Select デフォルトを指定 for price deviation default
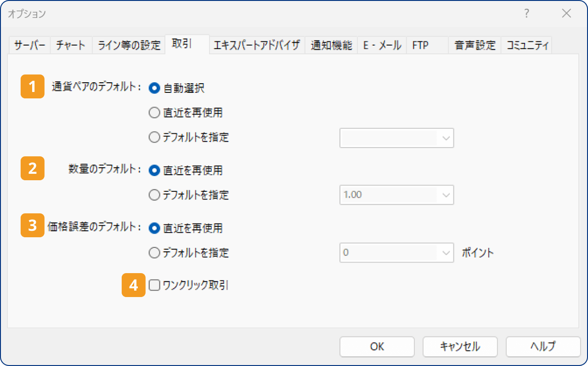 (x=154, y=252)
